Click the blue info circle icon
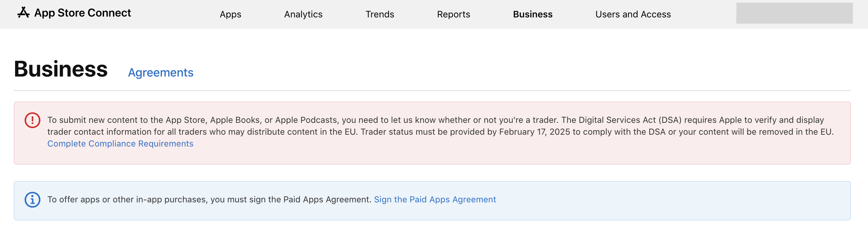Screen dimensions: 868x226 tap(33, 200)
